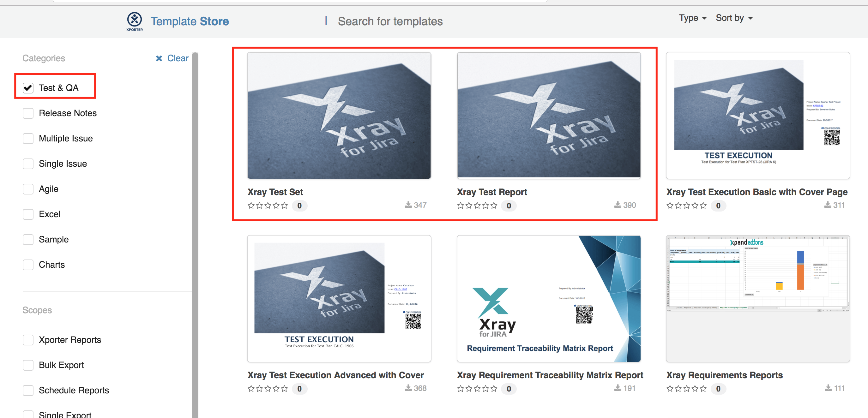Rate Xray Requirements Reports with fifth star
The image size is (868, 418).
tap(703, 389)
